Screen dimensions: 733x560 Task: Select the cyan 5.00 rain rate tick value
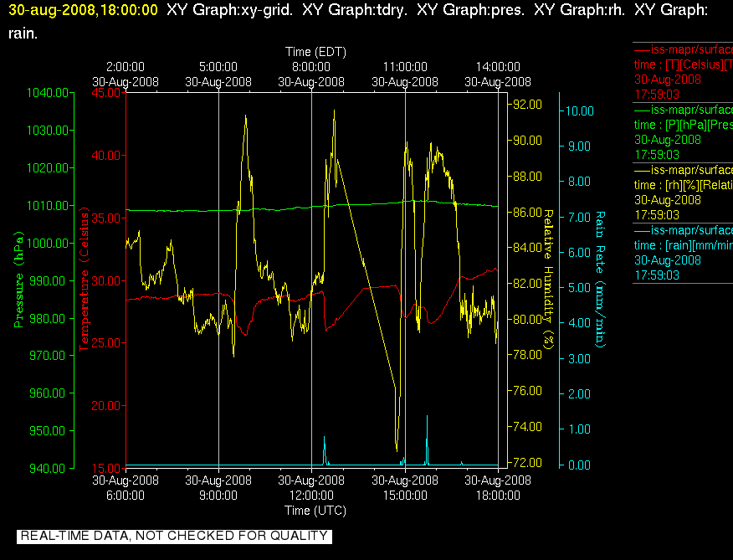[580, 288]
